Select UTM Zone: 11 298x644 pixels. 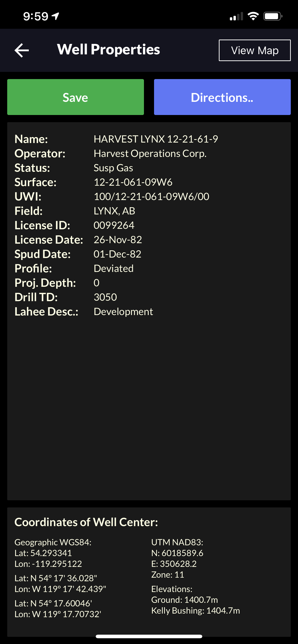[x=167, y=575]
